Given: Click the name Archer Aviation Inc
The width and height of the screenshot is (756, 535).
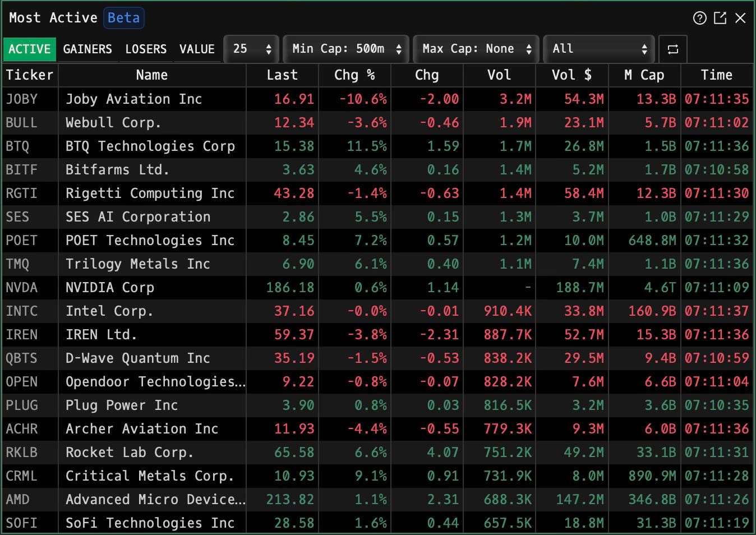Looking at the screenshot, I should coord(142,429).
